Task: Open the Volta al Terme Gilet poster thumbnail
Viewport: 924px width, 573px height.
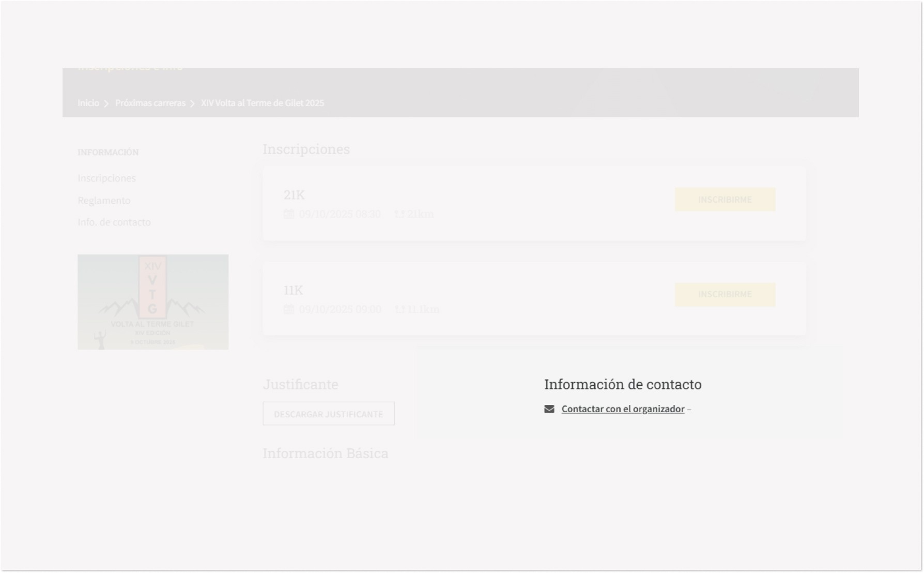Action: (153, 302)
